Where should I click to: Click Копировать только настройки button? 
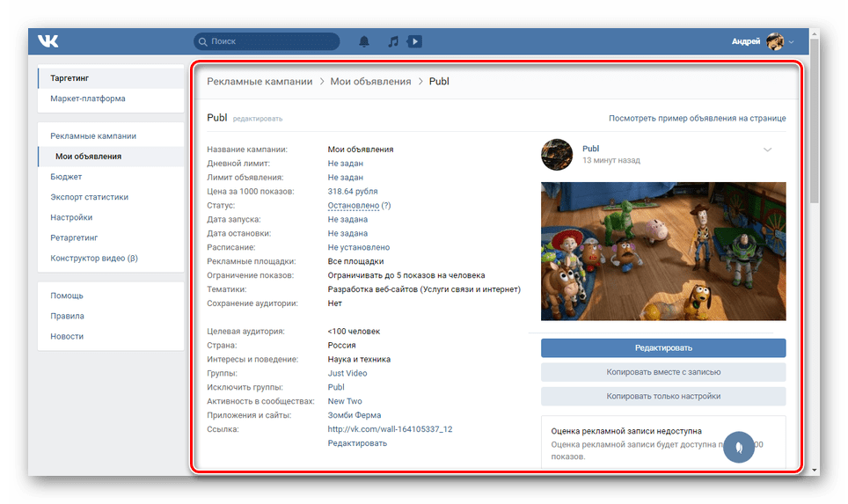click(x=663, y=397)
